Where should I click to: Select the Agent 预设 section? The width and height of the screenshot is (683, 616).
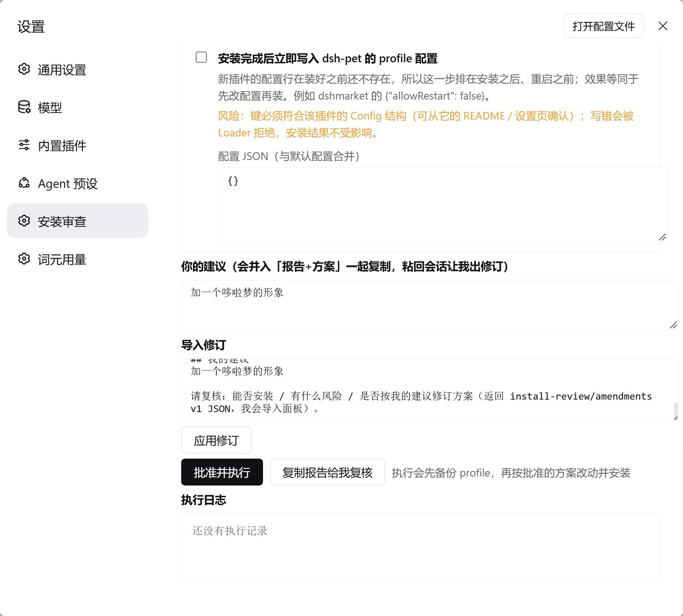(x=78, y=183)
